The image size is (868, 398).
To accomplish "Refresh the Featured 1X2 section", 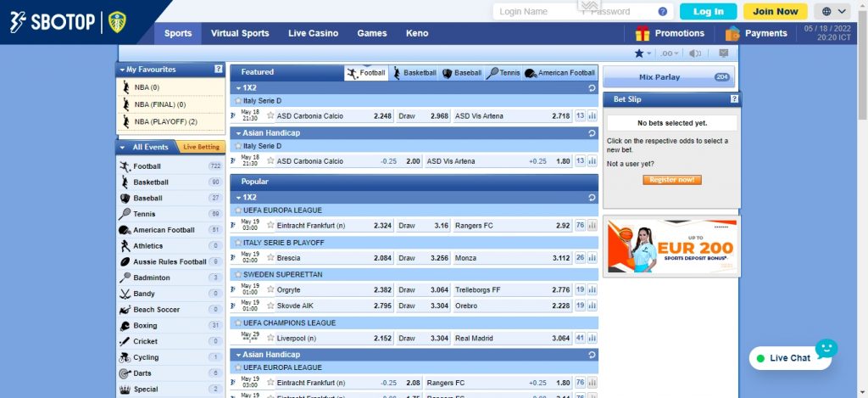I will click(592, 88).
